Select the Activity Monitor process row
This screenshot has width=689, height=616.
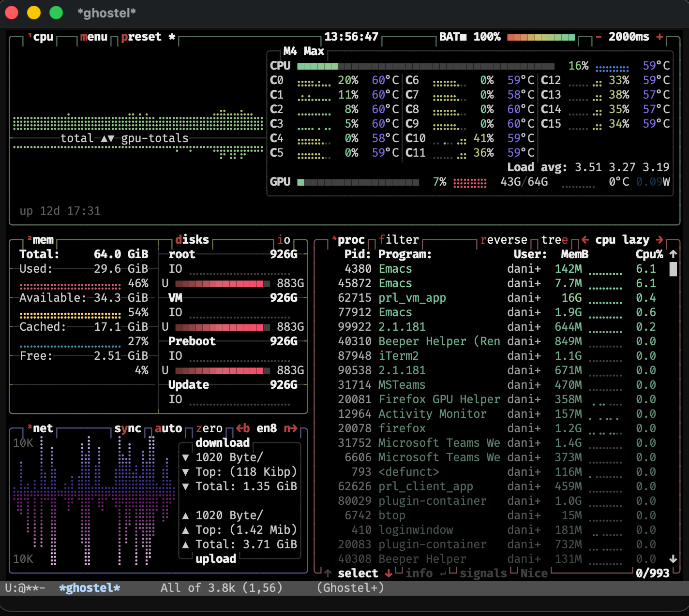tap(497, 414)
